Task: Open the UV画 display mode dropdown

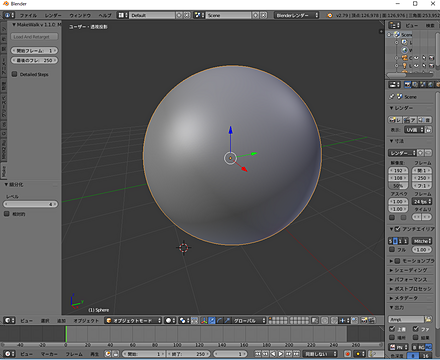Action: pos(414,130)
